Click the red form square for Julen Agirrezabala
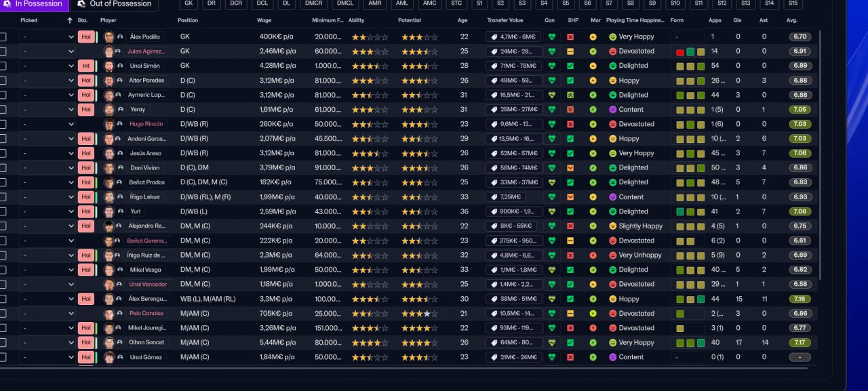This screenshot has width=868, height=391. (680, 52)
